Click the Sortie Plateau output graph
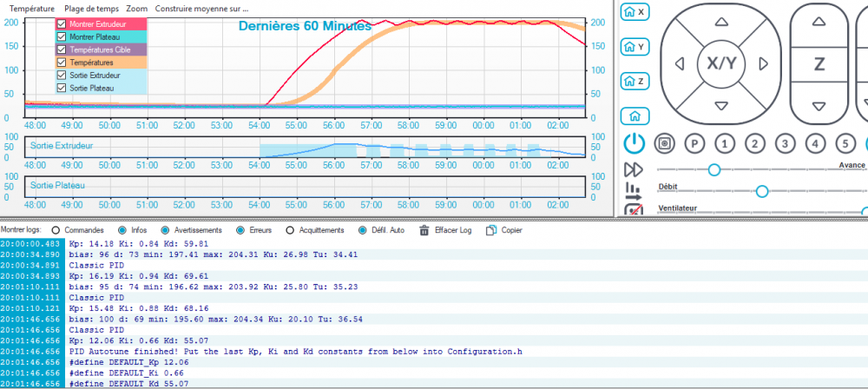Screen dimensions: 868x389 pos(305,187)
